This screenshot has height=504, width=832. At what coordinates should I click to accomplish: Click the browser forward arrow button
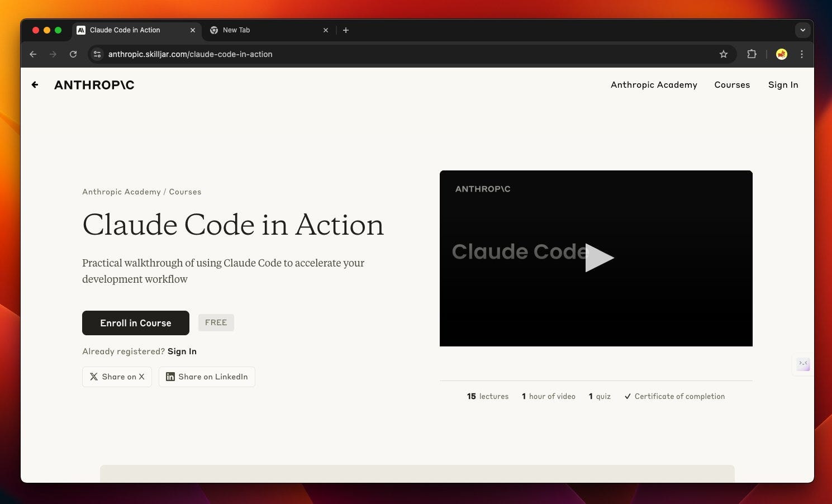click(x=53, y=54)
